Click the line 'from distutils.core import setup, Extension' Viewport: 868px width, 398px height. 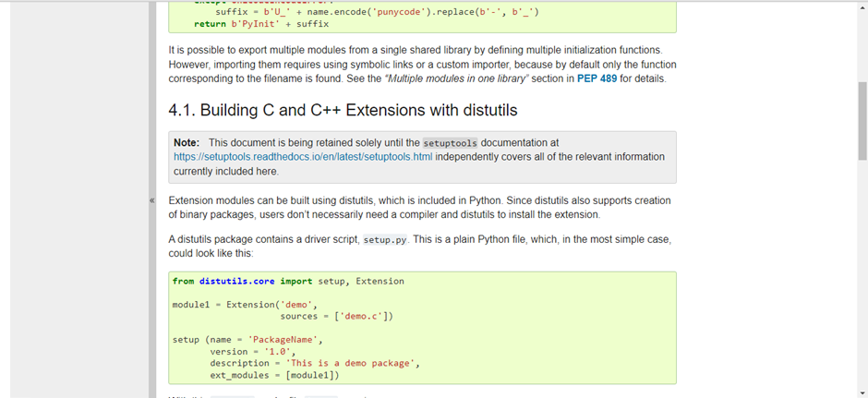288,282
